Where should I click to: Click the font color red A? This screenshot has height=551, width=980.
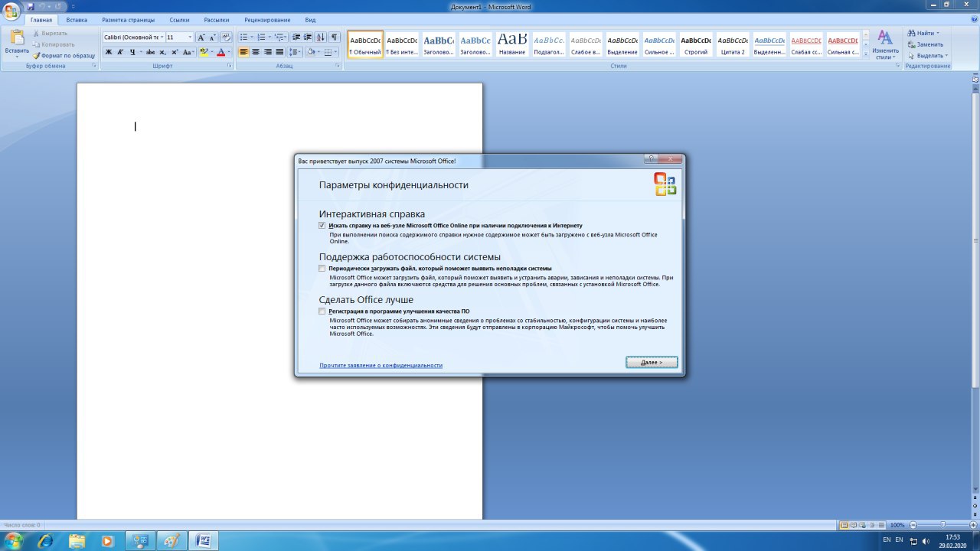(220, 52)
